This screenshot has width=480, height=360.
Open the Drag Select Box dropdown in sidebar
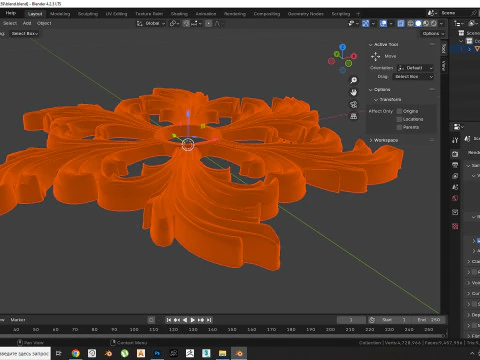click(413, 77)
